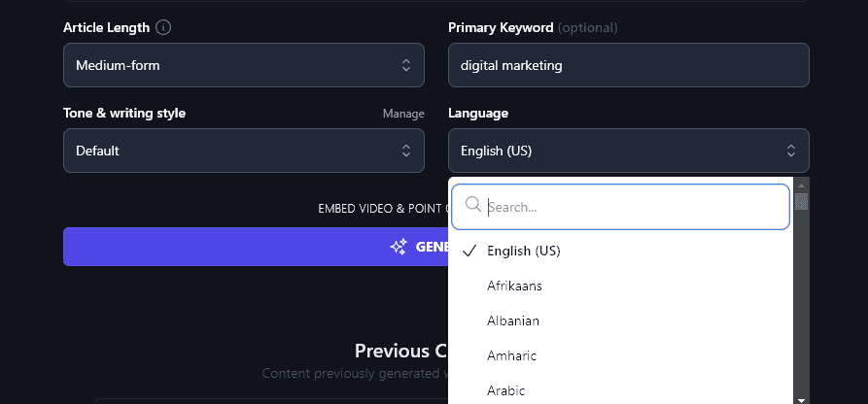Click the checkmark next to English (US)
868x404 pixels.
[469, 251]
